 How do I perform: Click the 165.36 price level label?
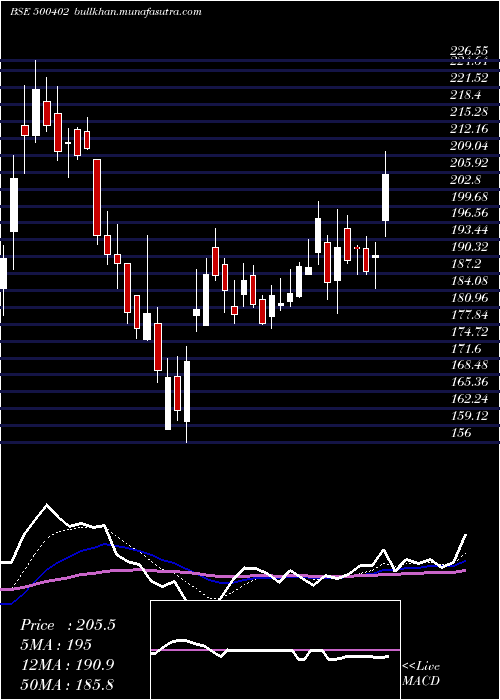point(469,382)
